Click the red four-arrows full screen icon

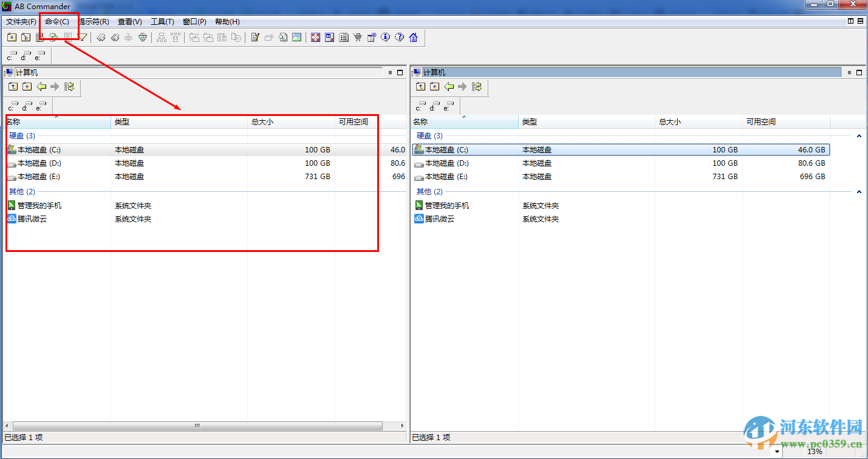315,38
